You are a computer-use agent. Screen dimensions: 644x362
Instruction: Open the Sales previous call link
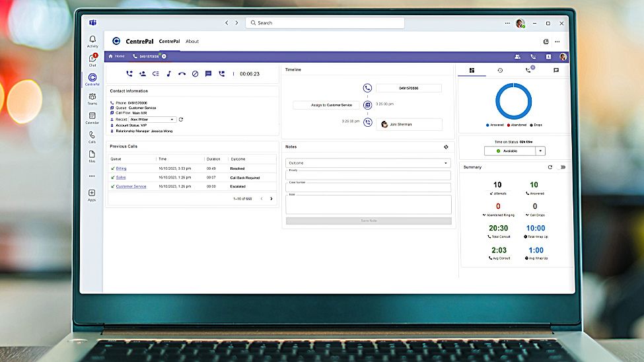[x=121, y=178]
